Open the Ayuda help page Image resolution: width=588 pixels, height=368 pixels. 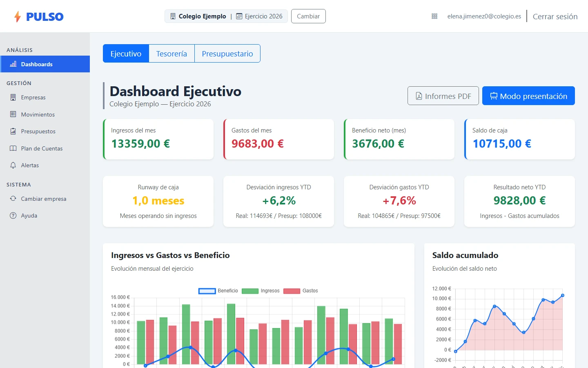(45, 215)
